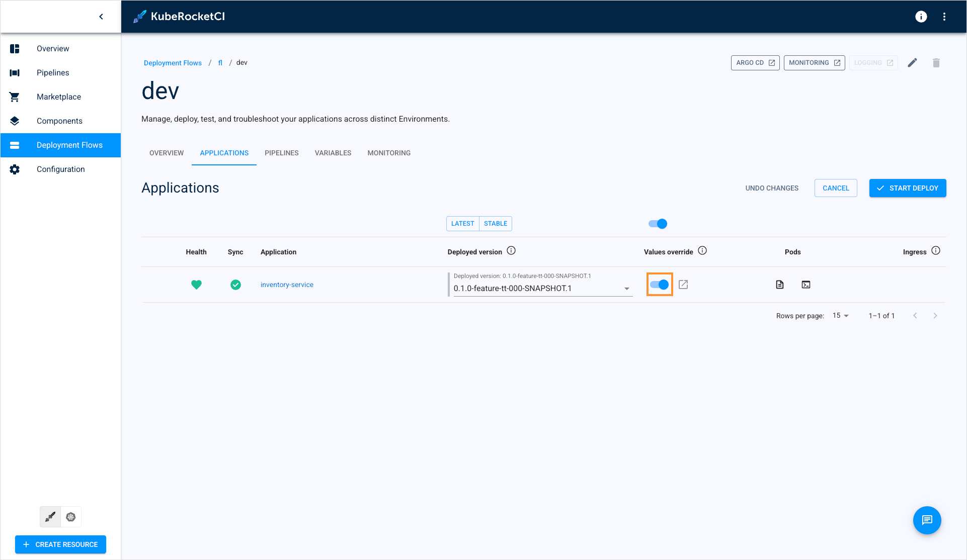Click the inventory-service pod logs icon
967x560 pixels.
pyautogui.click(x=780, y=285)
